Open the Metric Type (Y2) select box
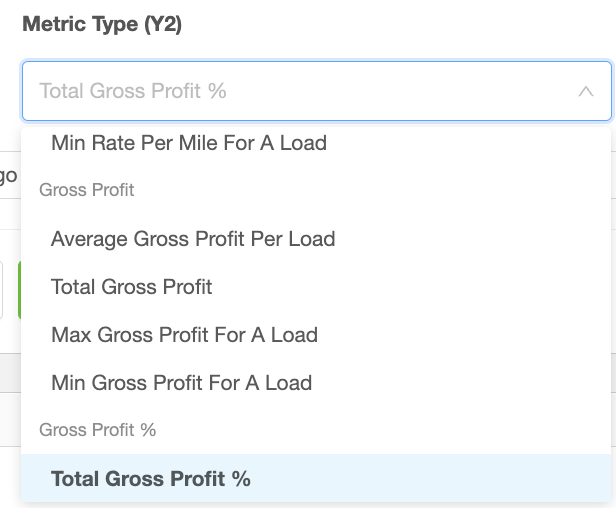This screenshot has height=508, width=616. (317, 91)
